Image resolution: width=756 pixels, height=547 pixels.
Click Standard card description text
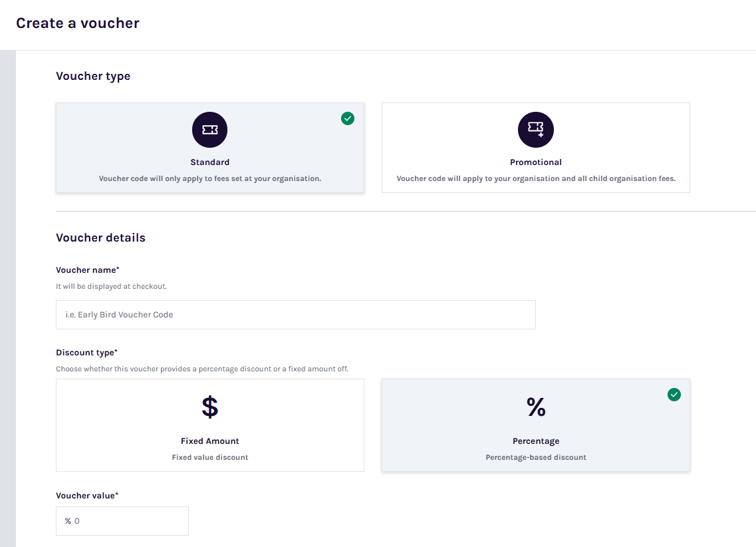209,178
